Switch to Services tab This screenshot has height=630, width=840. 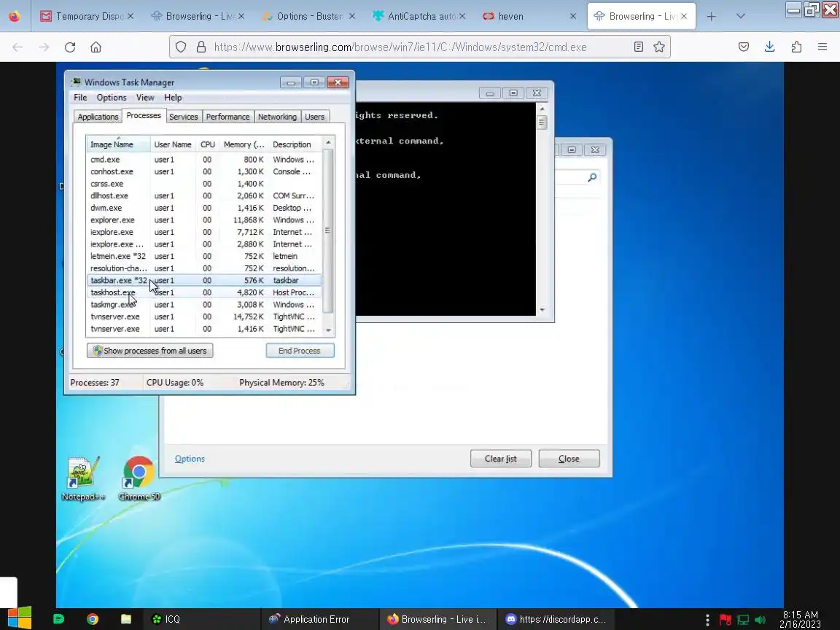tap(183, 117)
